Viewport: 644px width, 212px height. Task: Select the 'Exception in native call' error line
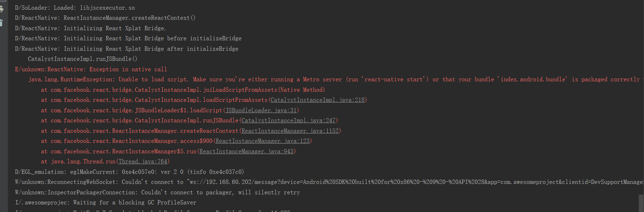pyautogui.click(x=91, y=69)
